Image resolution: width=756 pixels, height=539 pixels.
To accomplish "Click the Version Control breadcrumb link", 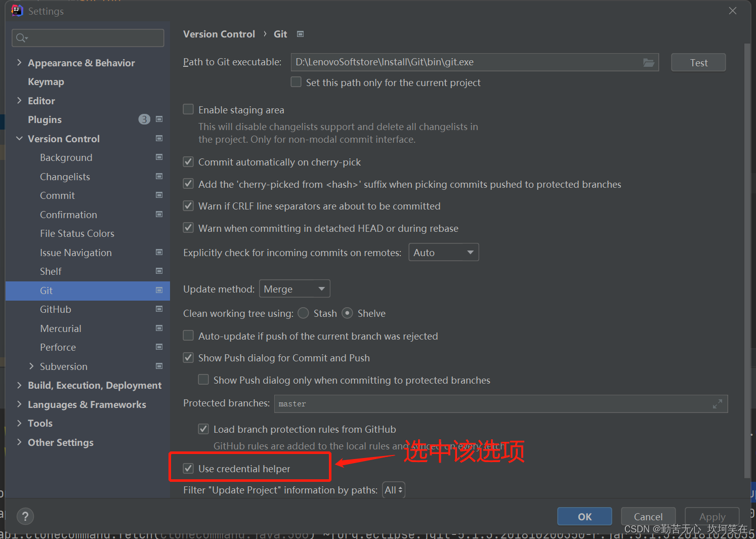I will coord(219,34).
